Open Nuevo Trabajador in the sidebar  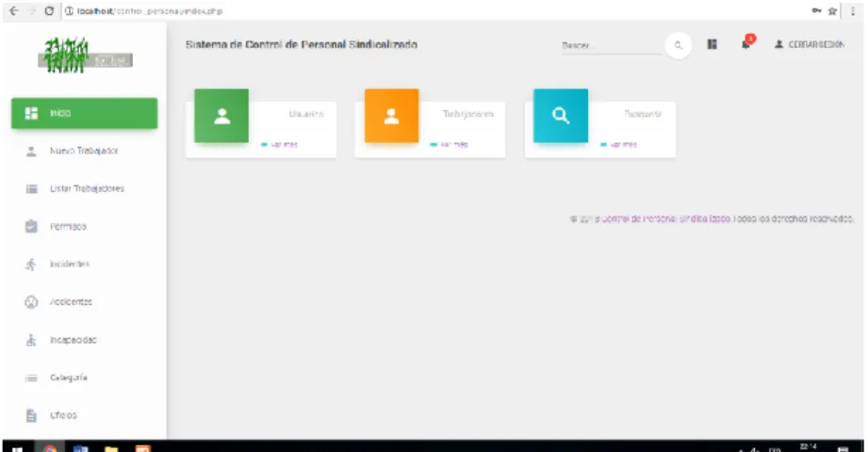click(x=84, y=151)
